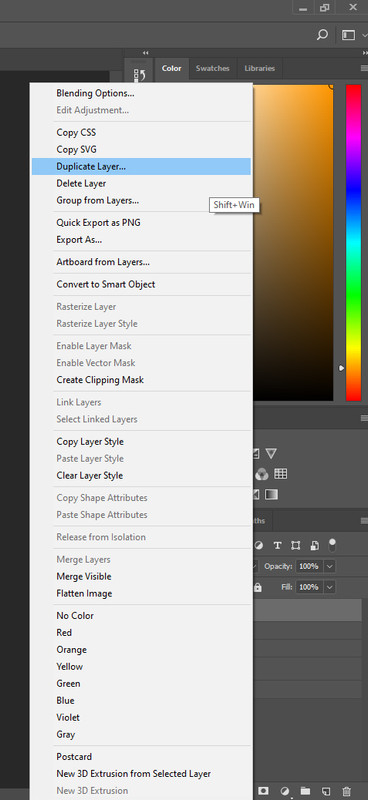Viewport: 368px width, 800px height.
Task: Open the Layers panel flyout menu
Action: tap(364, 521)
